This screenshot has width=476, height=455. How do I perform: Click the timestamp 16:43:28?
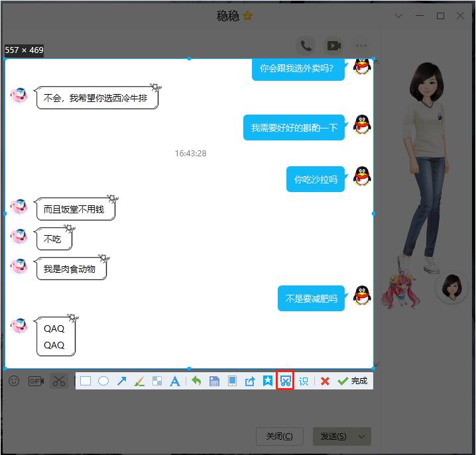tap(191, 154)
